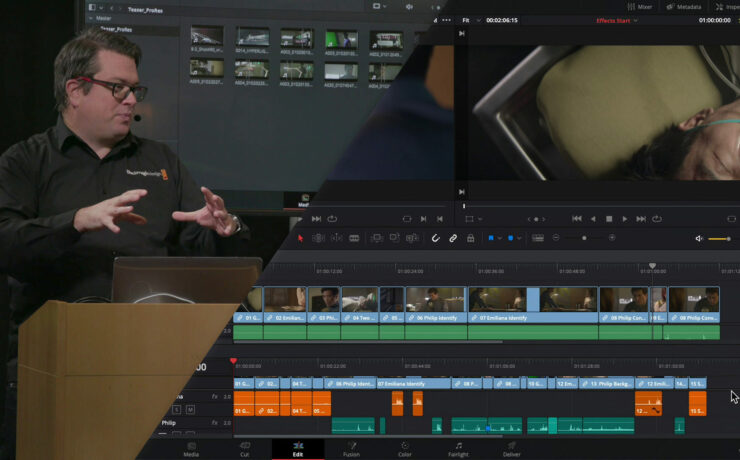Select the Teaser_Profiles bin in the list

pos(116,29)
